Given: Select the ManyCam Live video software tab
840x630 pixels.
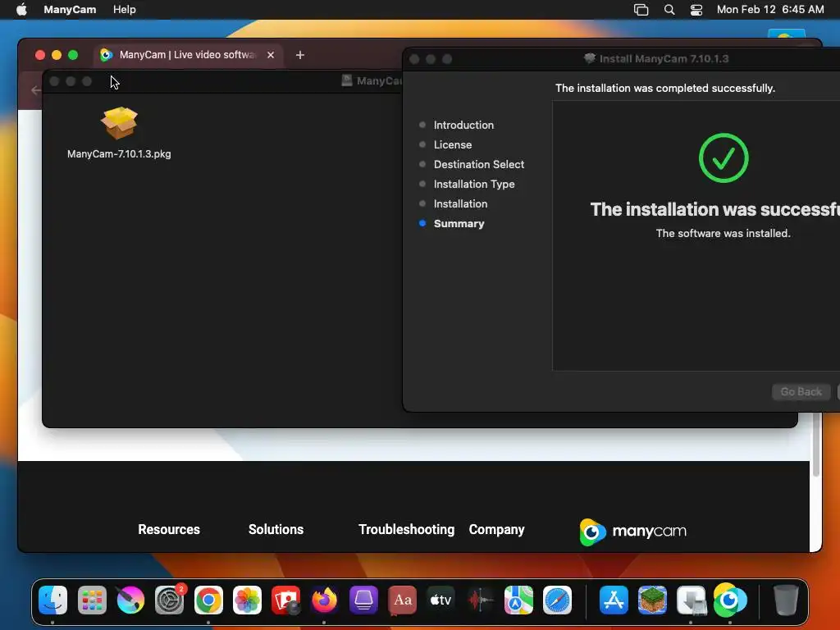Looking at the screenshot, I should (188, 55).
